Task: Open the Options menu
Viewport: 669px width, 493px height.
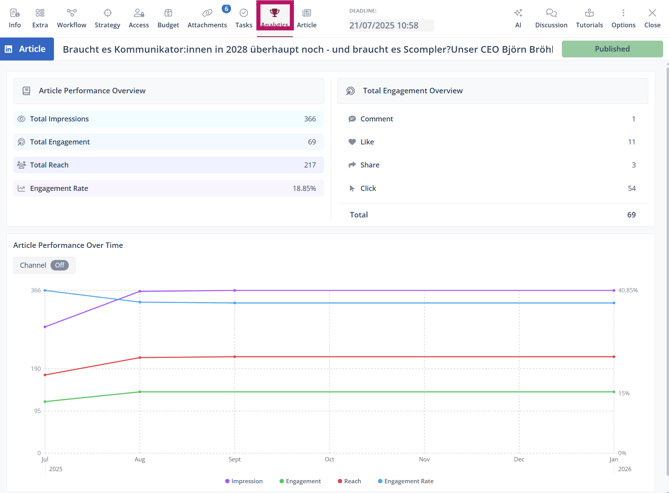Action: [x=623, y=17]
